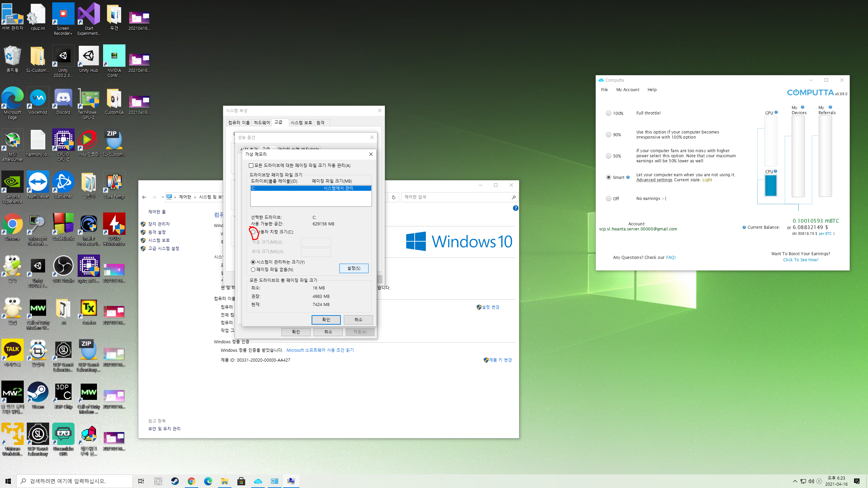Screen dimensions: 868x488
Task: Open the NVIDIA Control Panel desktop icon
Action: click(114, 62)
